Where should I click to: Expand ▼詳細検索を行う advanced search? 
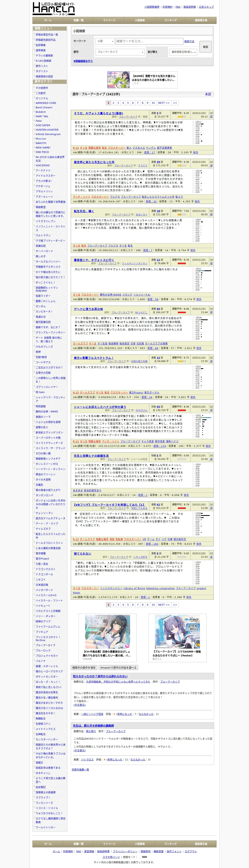pyautogui.click(x=83, y=61)
